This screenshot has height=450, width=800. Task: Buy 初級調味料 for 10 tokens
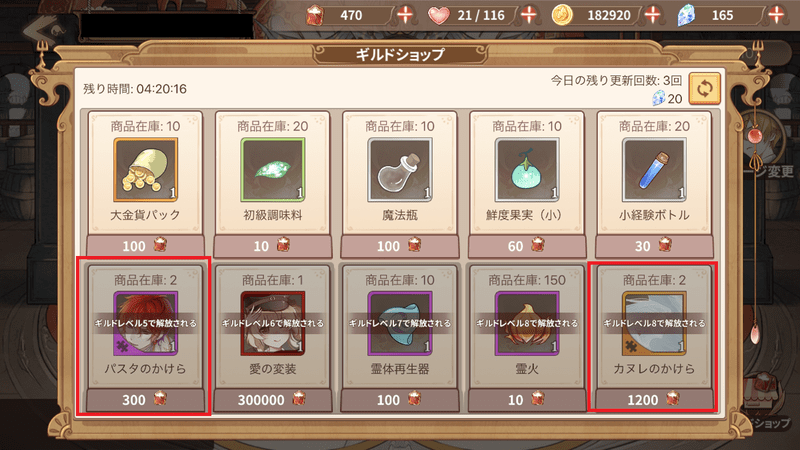tap(272, 246)
